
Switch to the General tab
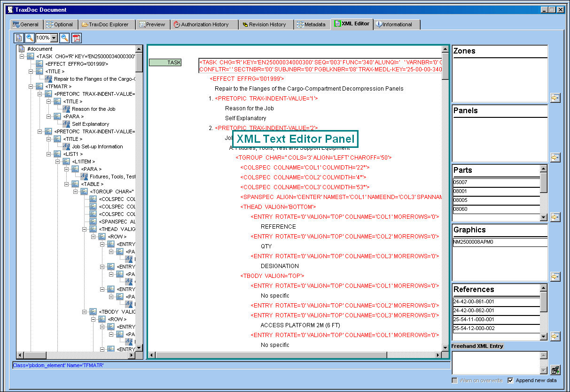click(x=26, y=24)
